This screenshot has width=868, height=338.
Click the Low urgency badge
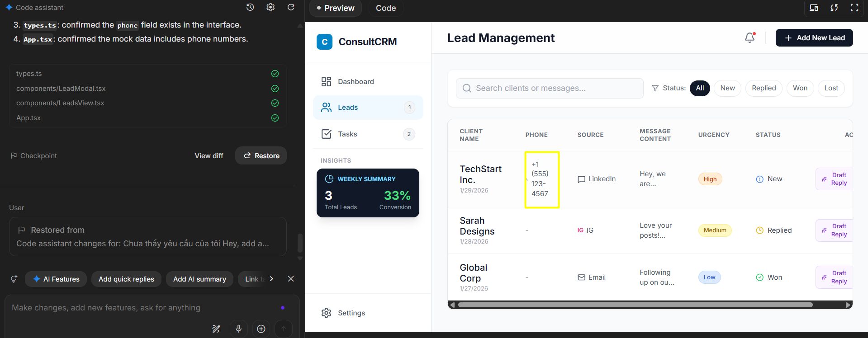pos(709,277)
